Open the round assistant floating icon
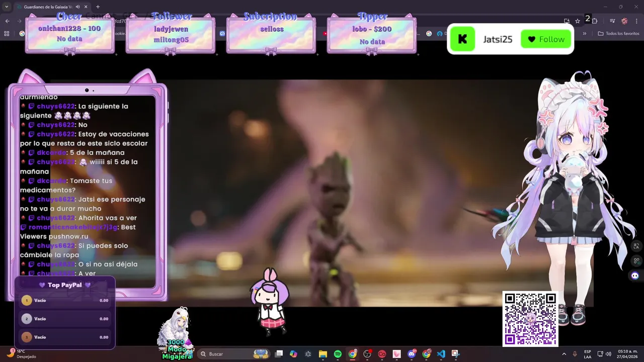Viewport: 644px width, 362px height. pyautogui.click(x=635, y=276)
